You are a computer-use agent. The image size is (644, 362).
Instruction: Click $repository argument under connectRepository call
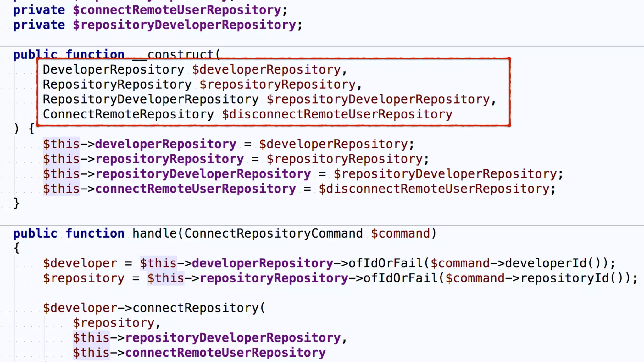(x=113, y=323)
